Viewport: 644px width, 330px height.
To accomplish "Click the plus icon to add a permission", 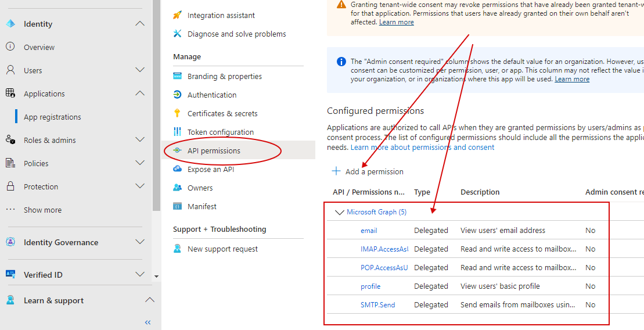I will [x=336, y=171].
